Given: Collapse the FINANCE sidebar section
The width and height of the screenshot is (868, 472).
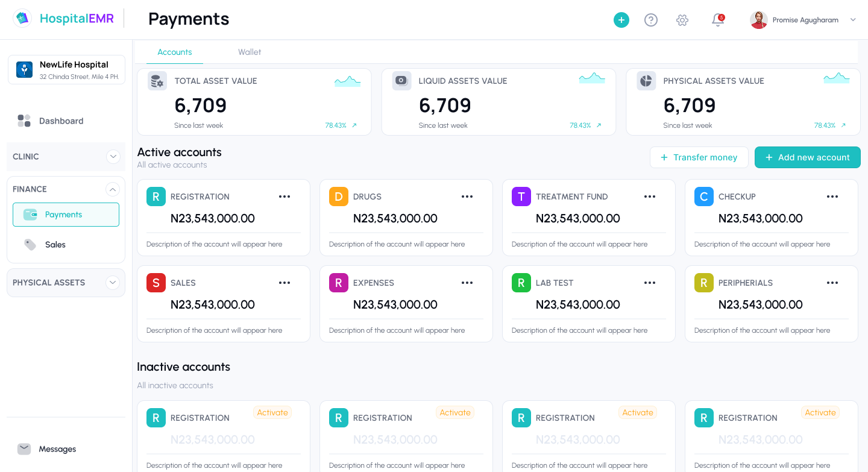Looking at the screenshot, I should tap(113, 189).
